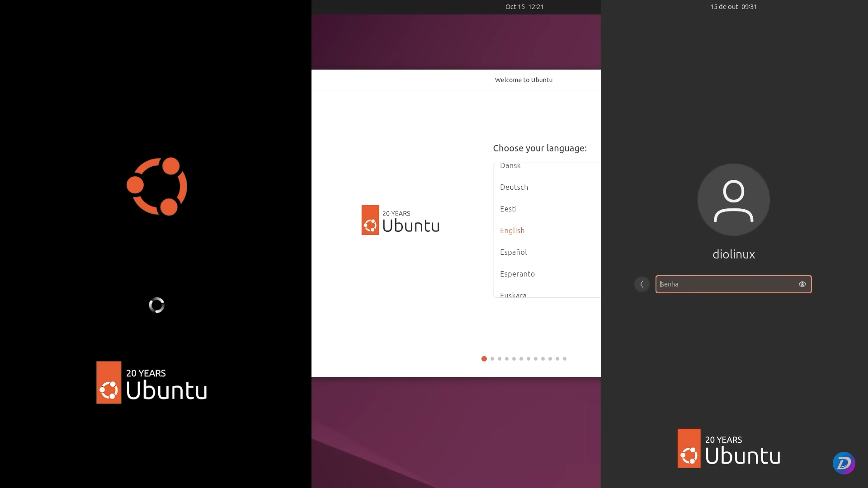This screenshot has height=488, width=868.
Task: Click the 20 Years Ubuntu logo on login screen
Action: (x=728, y=448)
